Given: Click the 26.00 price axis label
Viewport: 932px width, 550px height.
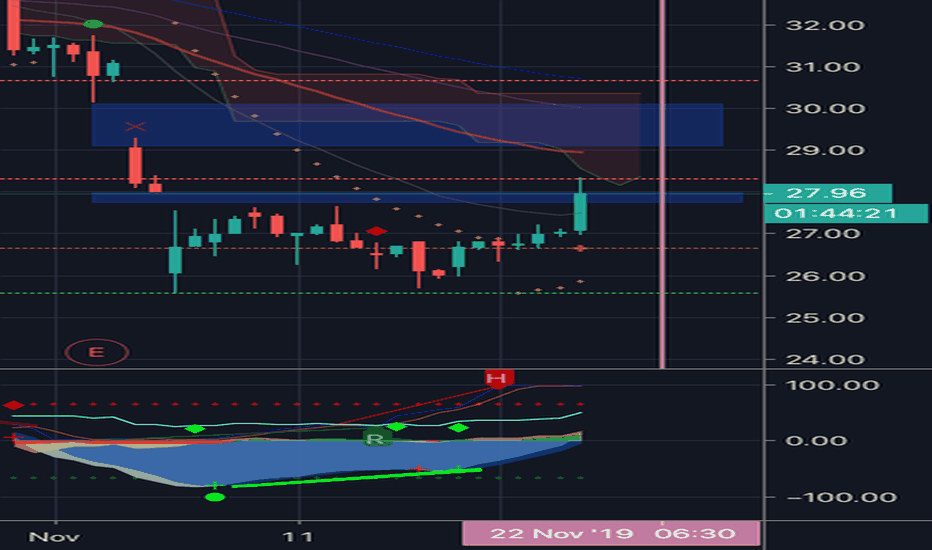Looking at the screenshot, I should 825,276.
